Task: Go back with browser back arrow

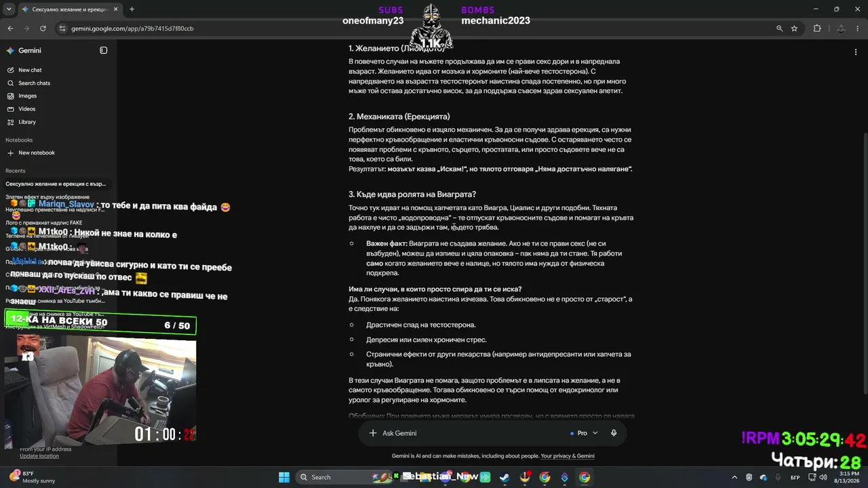Action: (10, 28)
